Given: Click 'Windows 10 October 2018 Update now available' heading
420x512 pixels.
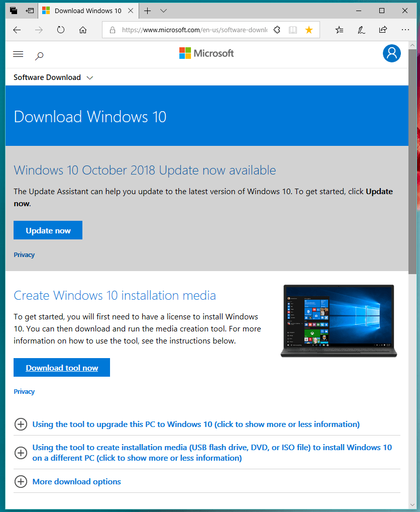Looking at the screenshot, I should pyautogui.click(x=145, y=170).
